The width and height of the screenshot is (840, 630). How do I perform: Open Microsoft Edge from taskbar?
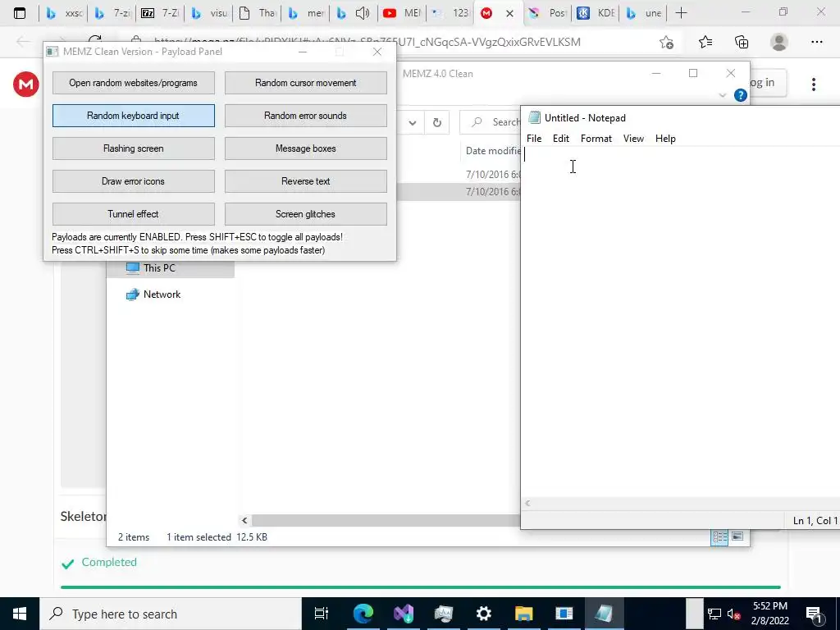363,614
